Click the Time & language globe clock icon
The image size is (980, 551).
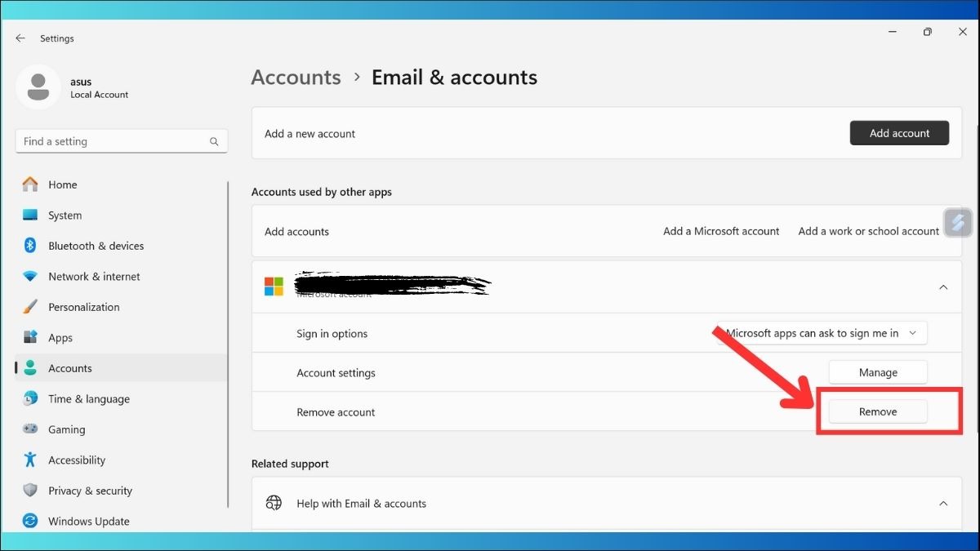point(30,399)
